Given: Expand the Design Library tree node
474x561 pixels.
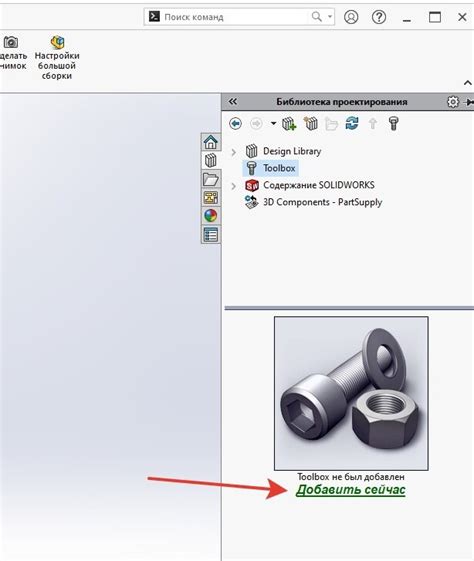Looking at the screenshot, I should [x=234, y=152].
